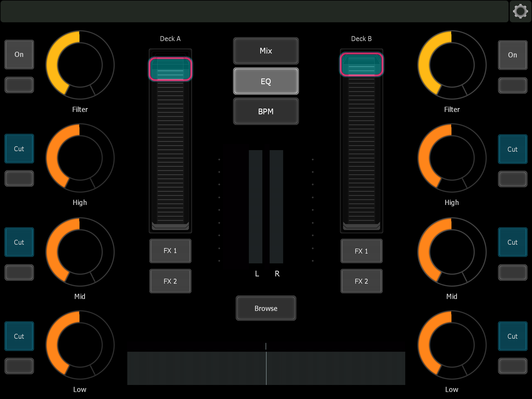Click blank button below Deck A Mid Cut
This screenshot has width=532, height=399.
[19, 272]
